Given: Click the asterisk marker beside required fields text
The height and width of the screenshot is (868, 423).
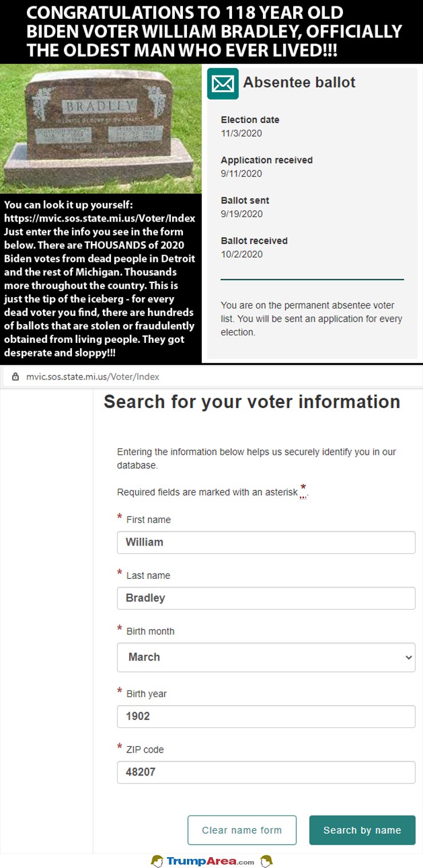Looking at the screenshot, I should [x=304, y=489].
